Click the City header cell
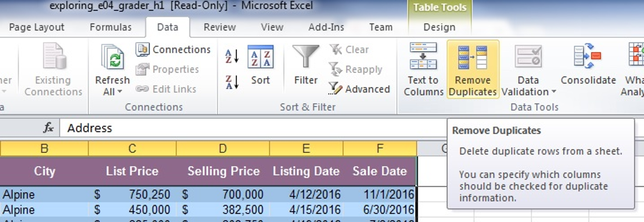 [44, 171]
